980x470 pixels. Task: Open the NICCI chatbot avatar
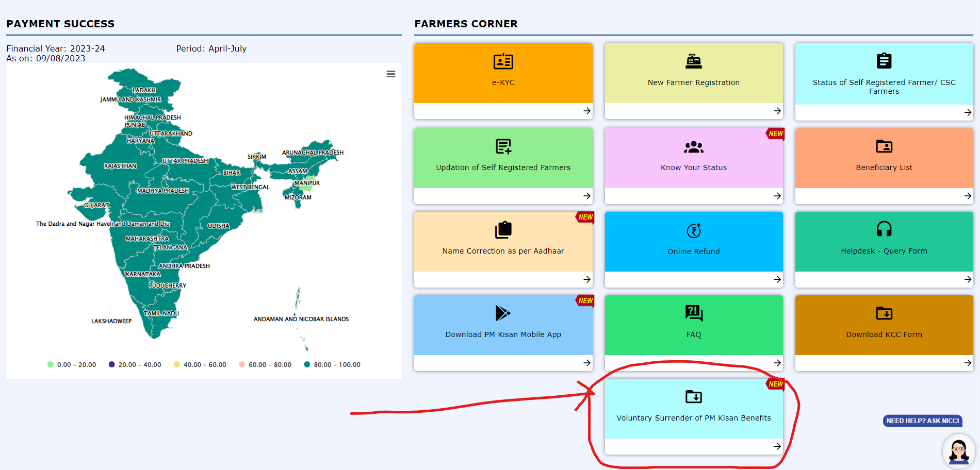[958, 451]
